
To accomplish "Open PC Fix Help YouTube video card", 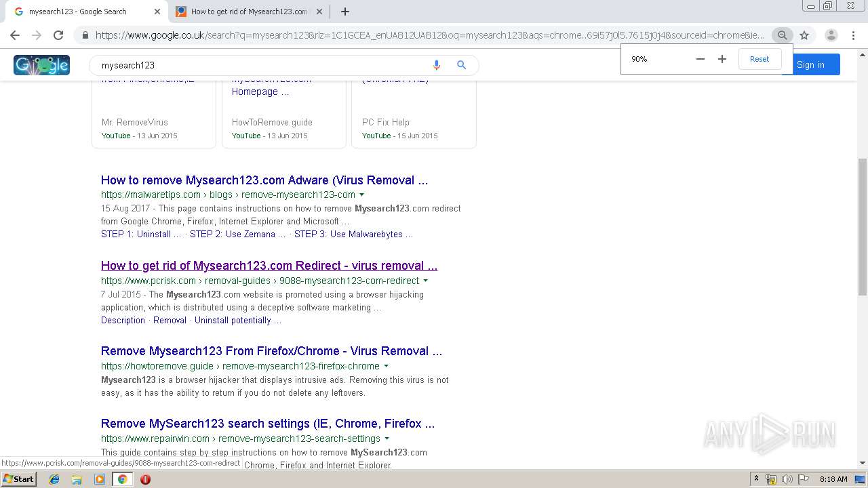I will (x=414, y=114).
